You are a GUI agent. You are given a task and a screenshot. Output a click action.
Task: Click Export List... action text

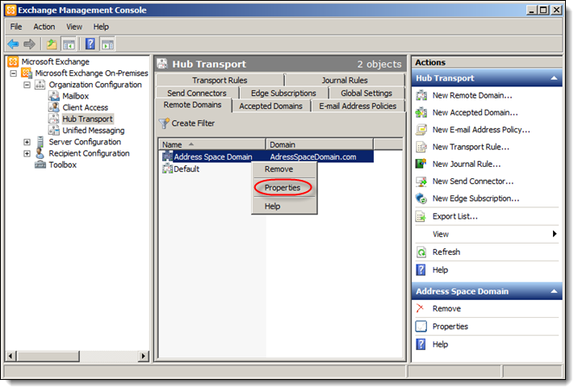(454, 216)
